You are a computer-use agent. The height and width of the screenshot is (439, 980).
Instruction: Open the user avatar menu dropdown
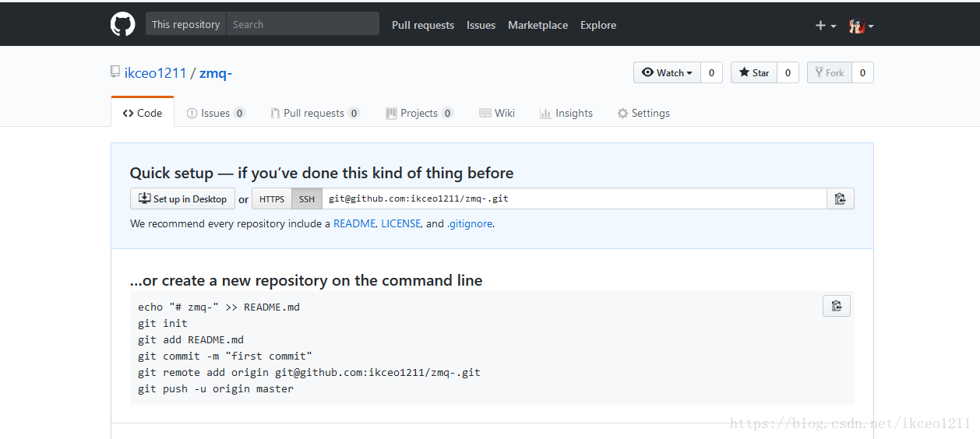[861, 25]
